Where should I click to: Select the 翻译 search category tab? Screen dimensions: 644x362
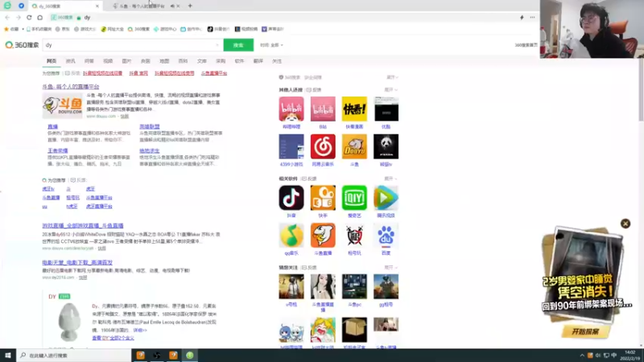258,61
